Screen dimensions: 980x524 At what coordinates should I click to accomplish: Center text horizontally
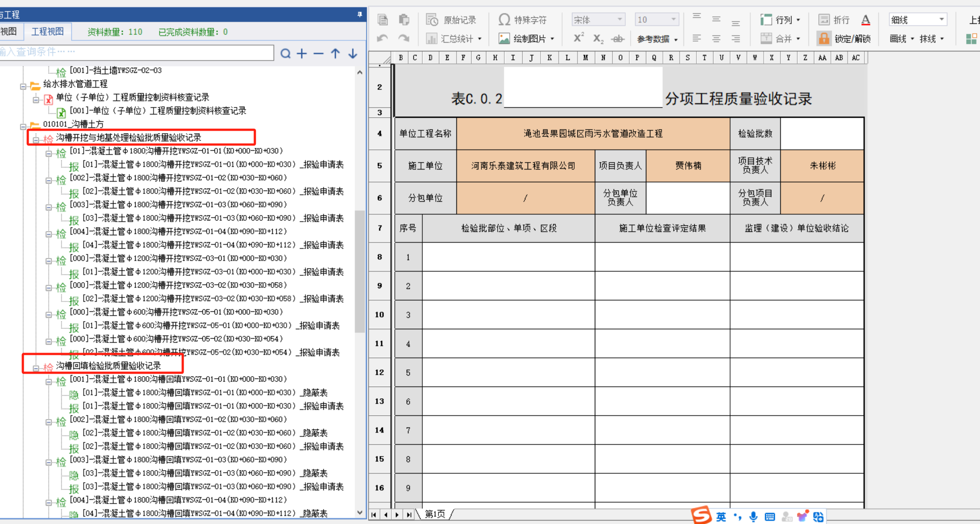pyautogui.click(x=716, y=39)
